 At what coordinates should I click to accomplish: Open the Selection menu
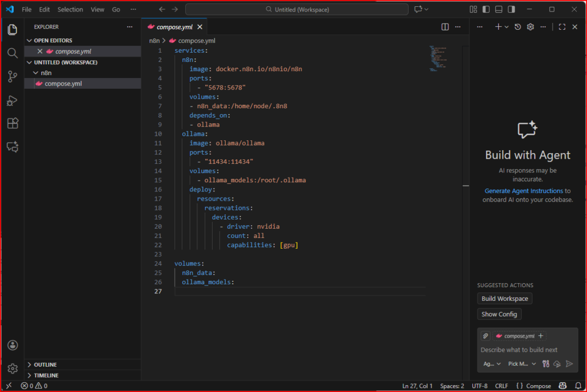[70, 10]
